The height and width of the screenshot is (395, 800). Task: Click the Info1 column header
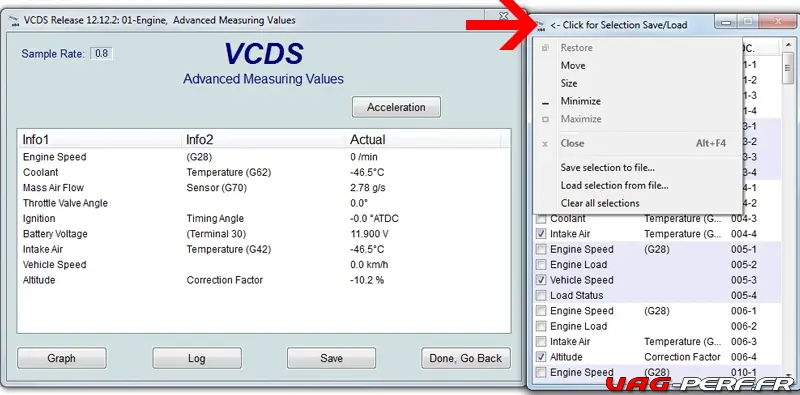(x=99, y=139)
